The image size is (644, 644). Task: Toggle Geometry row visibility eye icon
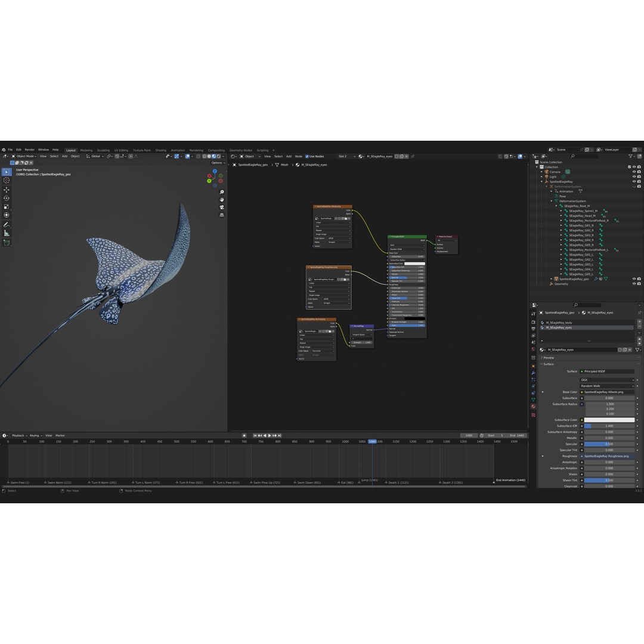click(634, 284)
